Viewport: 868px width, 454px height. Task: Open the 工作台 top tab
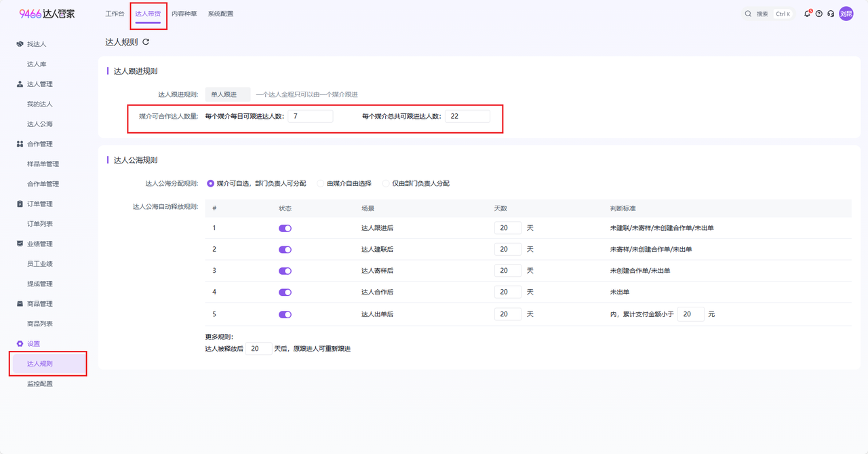coord(115,14)
